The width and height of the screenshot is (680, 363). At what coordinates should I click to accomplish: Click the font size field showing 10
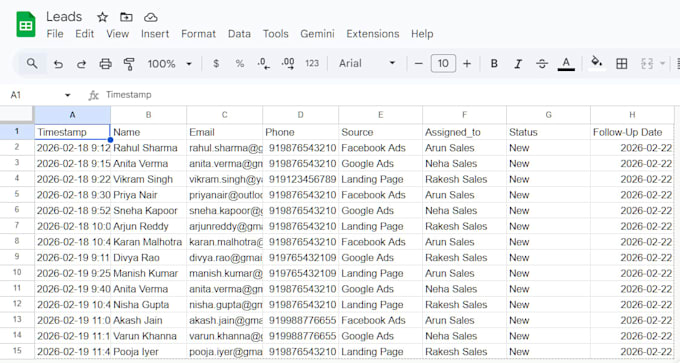(443, 64)
